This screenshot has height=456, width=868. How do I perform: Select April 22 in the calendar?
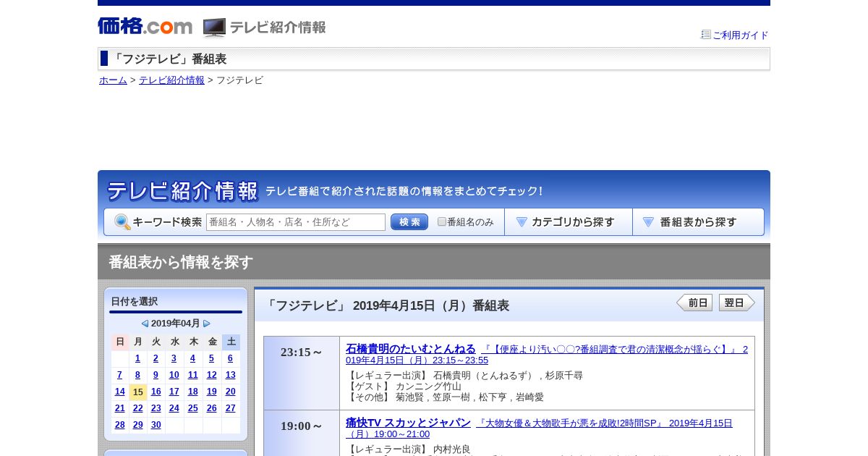138,408
